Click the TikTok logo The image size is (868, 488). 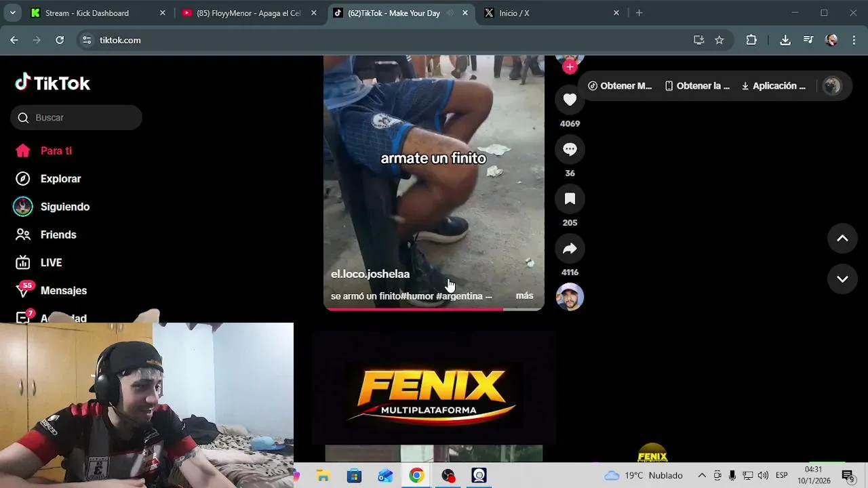(53, 83)
